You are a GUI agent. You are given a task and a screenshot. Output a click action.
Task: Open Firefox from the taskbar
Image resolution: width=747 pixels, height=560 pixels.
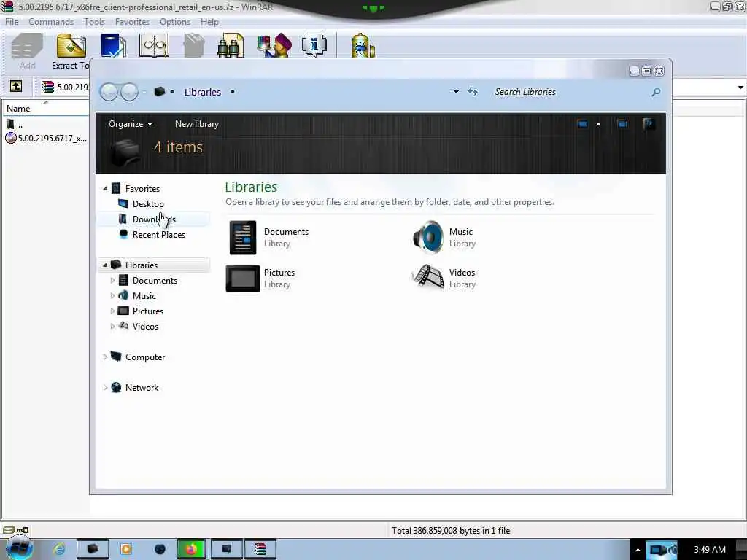192,549
